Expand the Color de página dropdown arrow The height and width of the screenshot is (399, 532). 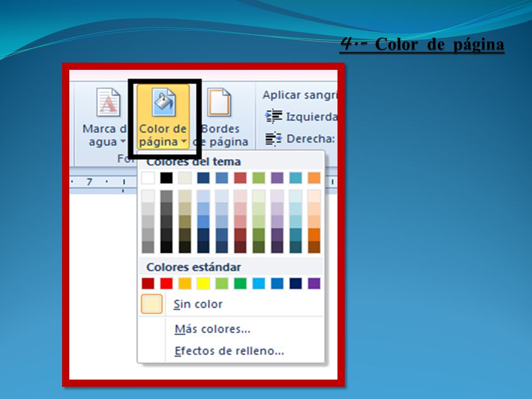[x=184, y=141]
